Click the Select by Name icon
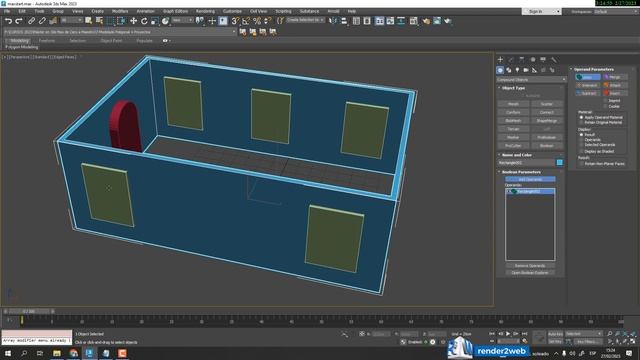This screenshot has height=360, width=640. point(99,21)
